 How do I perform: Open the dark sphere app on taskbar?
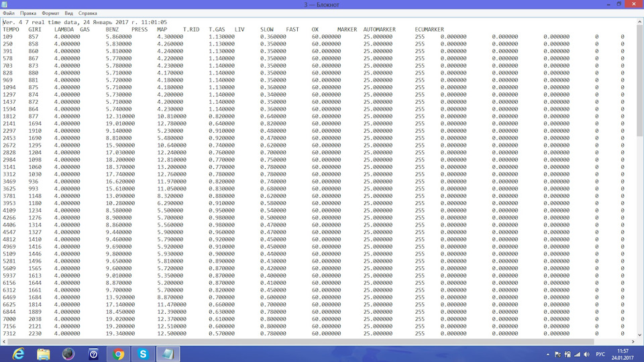tap(68, 354)
